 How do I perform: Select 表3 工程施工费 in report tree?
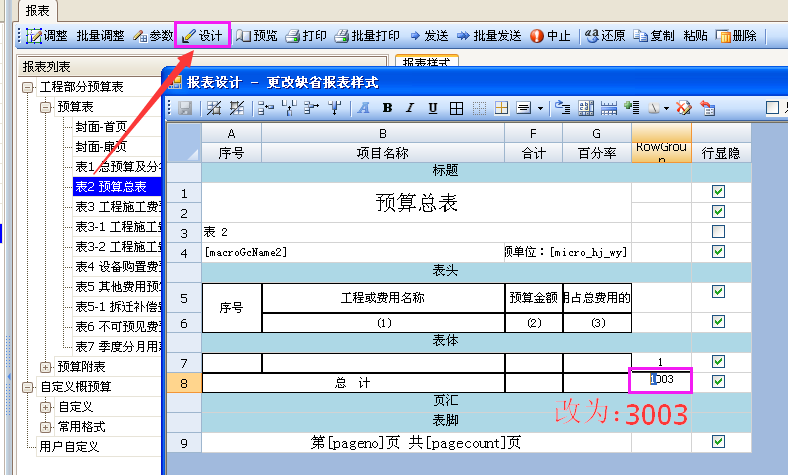118,207
